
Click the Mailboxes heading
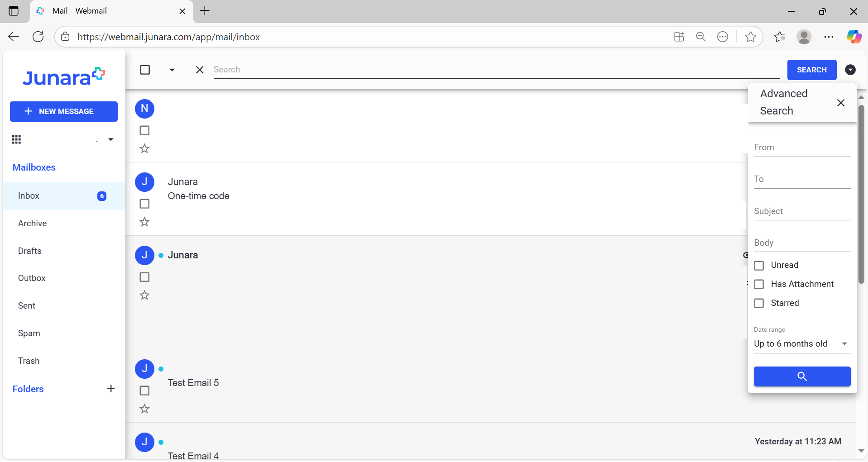34,167
